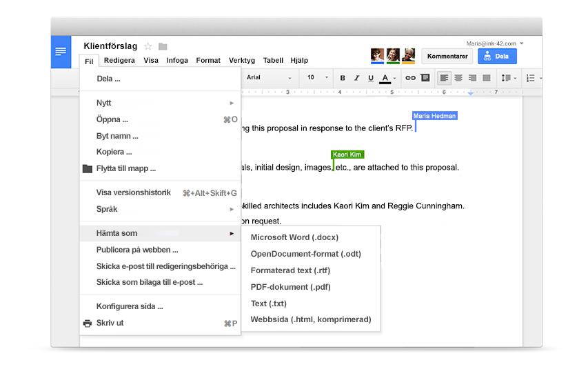588x367 pixels.
Task: Open the Redigera menu
Action: click(119, 61)
